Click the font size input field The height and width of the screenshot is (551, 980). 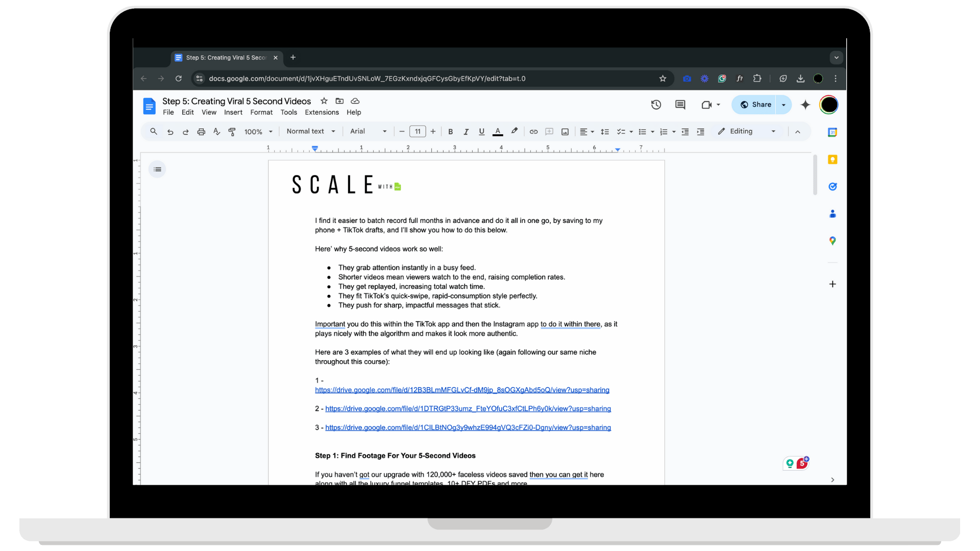[x=418, y=132]
